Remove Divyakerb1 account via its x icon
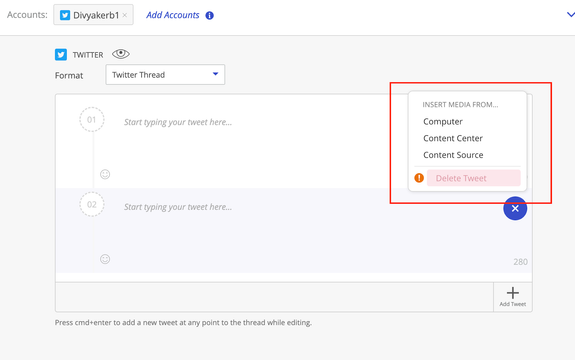The width and height of the screenshot is (575, 360). (125, 15)
